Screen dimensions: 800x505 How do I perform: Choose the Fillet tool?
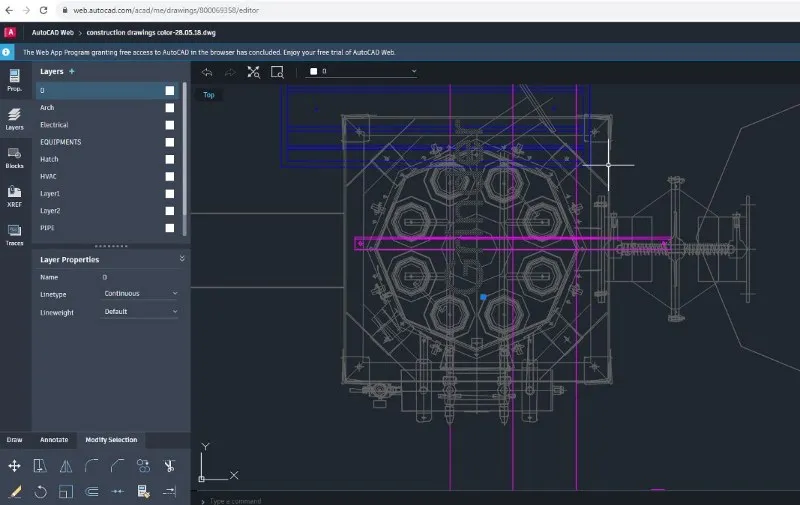tap(92, 465)
